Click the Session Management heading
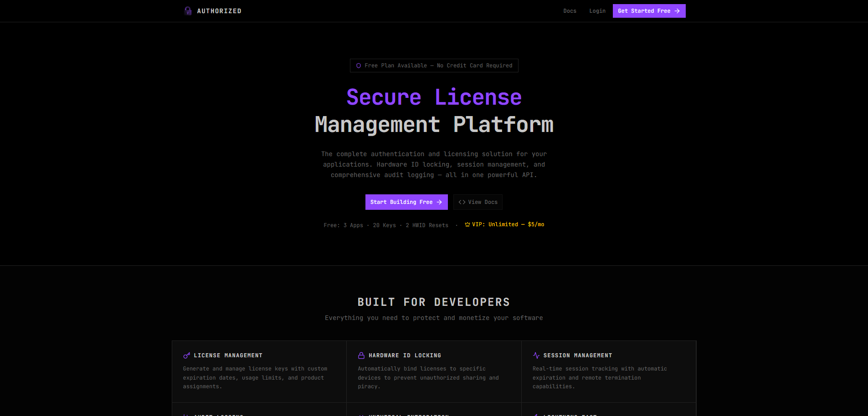868x416 pixels. (x=578, y=355)
